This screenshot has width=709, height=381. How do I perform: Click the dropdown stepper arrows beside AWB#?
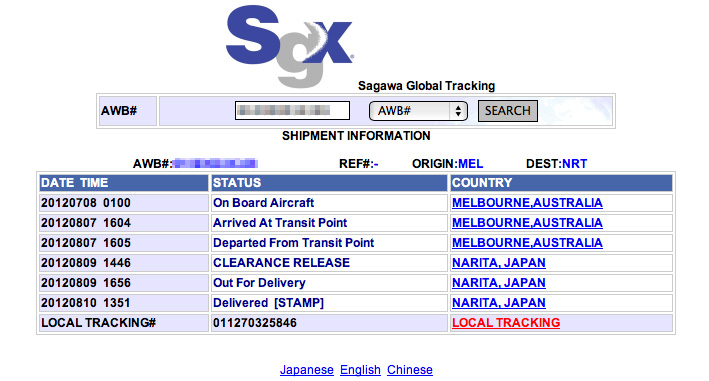point(458,111)
